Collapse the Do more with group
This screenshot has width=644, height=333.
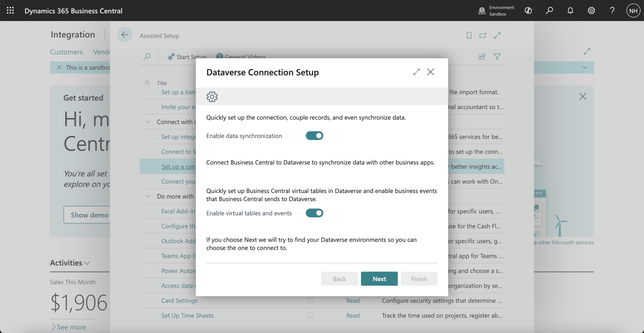coord(148,196)
